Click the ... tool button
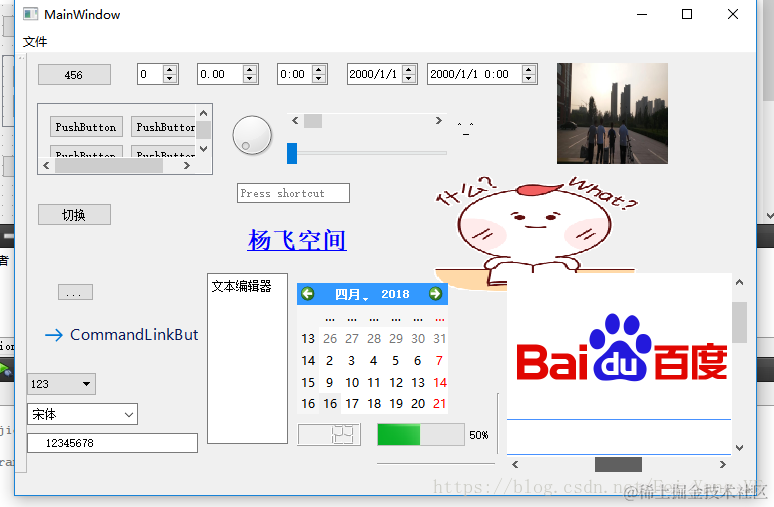 75,292
